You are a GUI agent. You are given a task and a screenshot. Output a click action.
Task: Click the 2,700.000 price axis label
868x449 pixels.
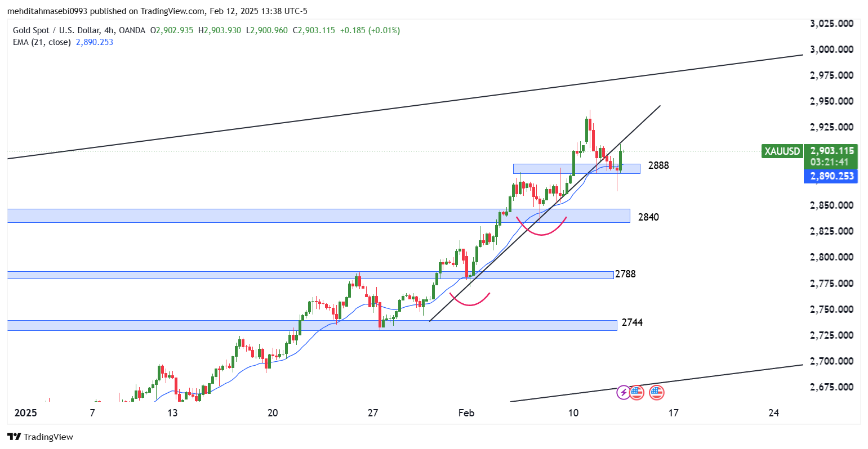pos(831,361)
